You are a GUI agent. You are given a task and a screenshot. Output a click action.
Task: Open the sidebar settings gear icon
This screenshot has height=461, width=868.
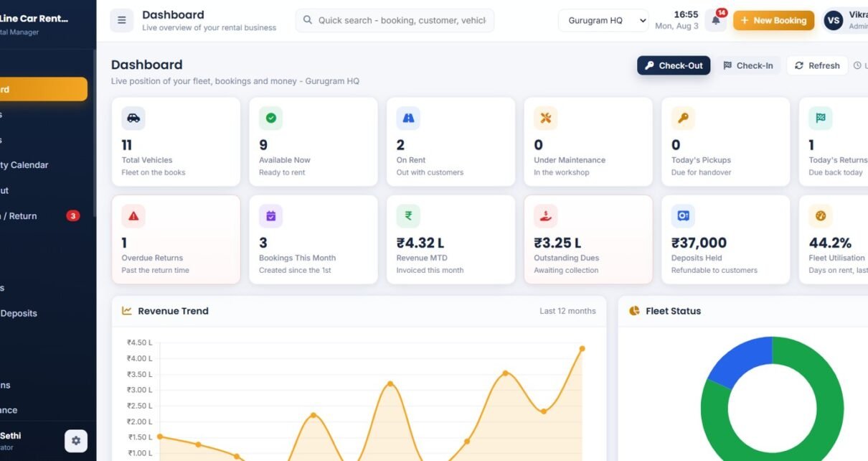point(76,441)
